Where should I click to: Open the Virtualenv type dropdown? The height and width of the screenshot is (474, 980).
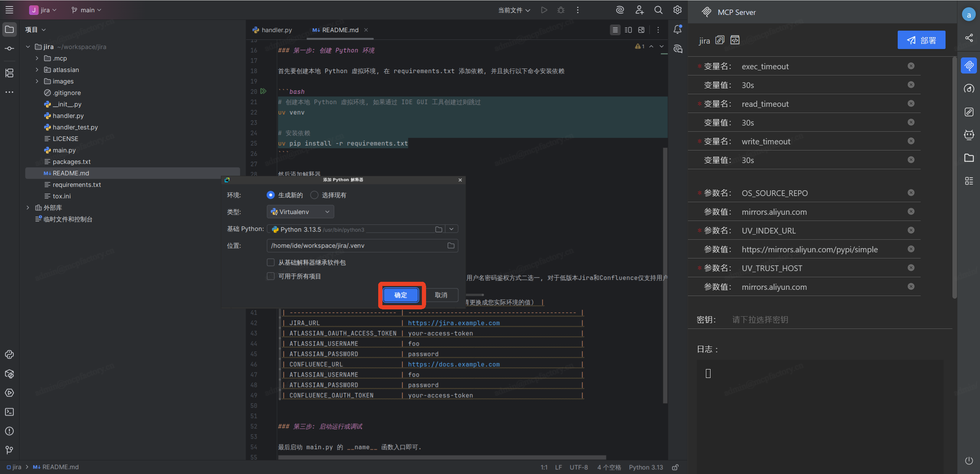click(x=300, y=212)
